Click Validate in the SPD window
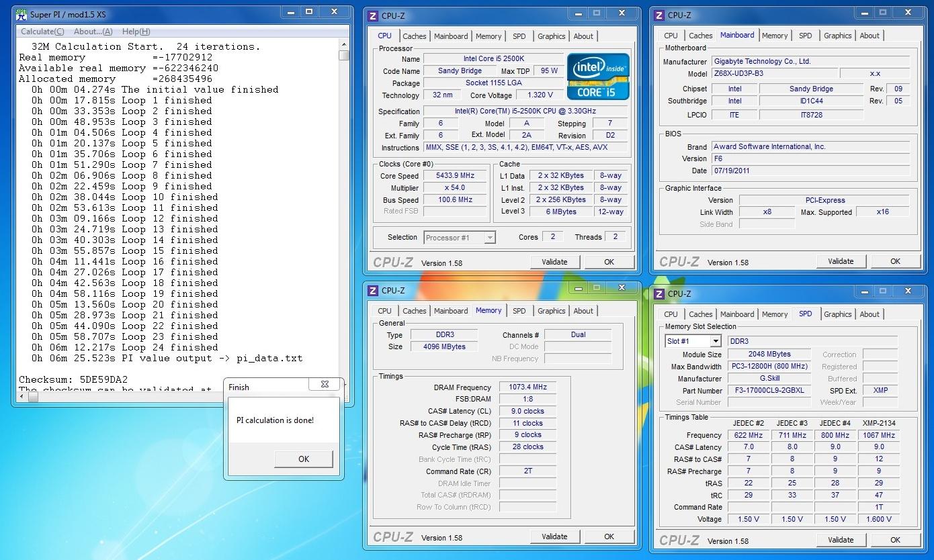Screen dimensions: 934x560 click(x=841, y=540)
